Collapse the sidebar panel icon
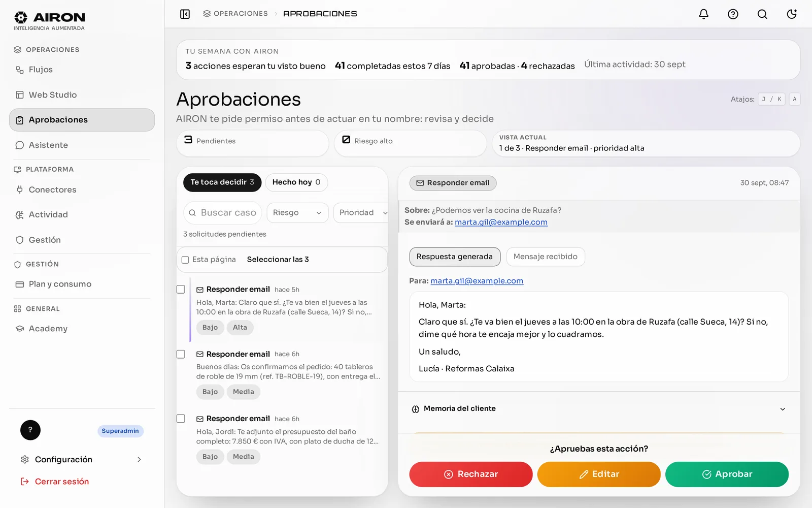Viewport: 812px width, 508px height. 185,14
